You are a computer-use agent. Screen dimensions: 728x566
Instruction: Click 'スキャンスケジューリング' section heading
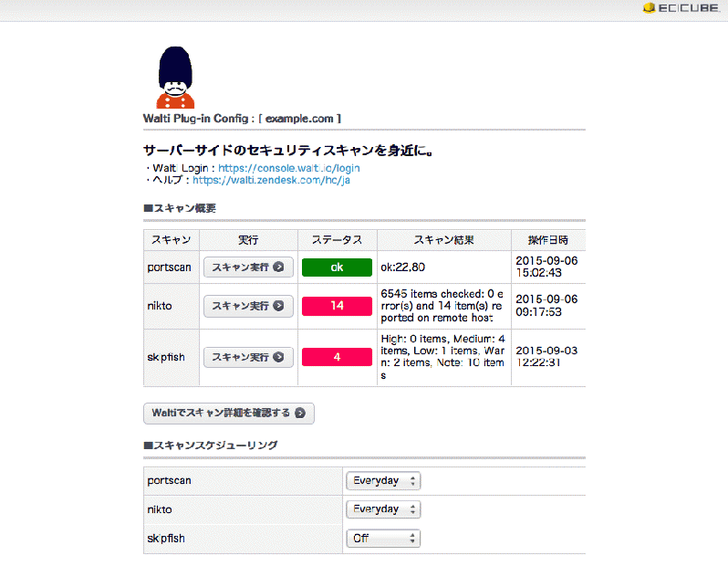click(x=211, y=445)
